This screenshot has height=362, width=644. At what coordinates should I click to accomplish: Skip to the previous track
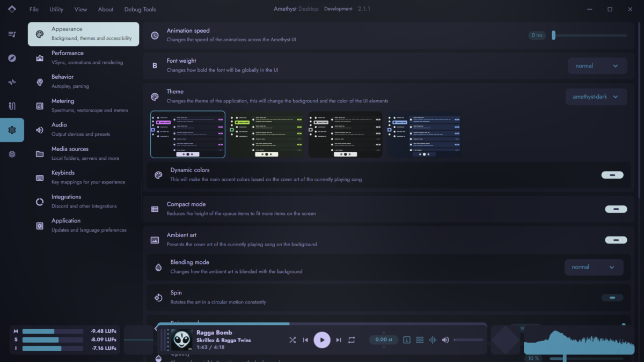[x=305, y=340]
